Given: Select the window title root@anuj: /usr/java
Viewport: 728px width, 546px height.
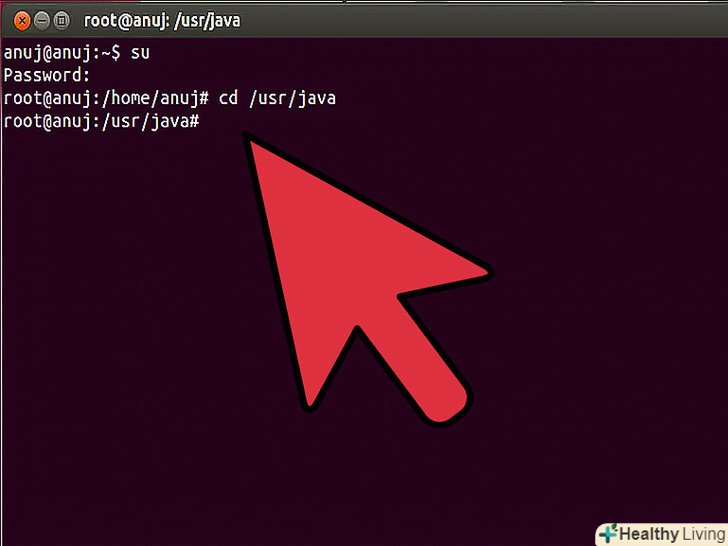Looking at the screenshot, I should tap(162, 21).
